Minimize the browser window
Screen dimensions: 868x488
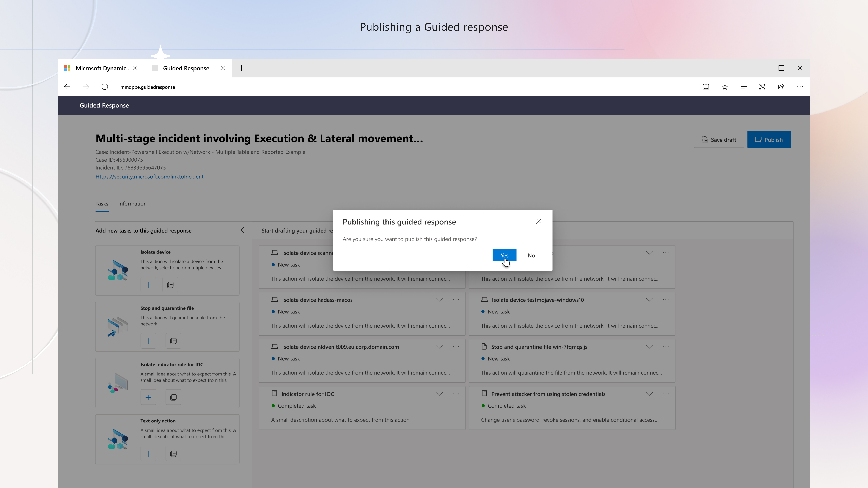(763, 68)
